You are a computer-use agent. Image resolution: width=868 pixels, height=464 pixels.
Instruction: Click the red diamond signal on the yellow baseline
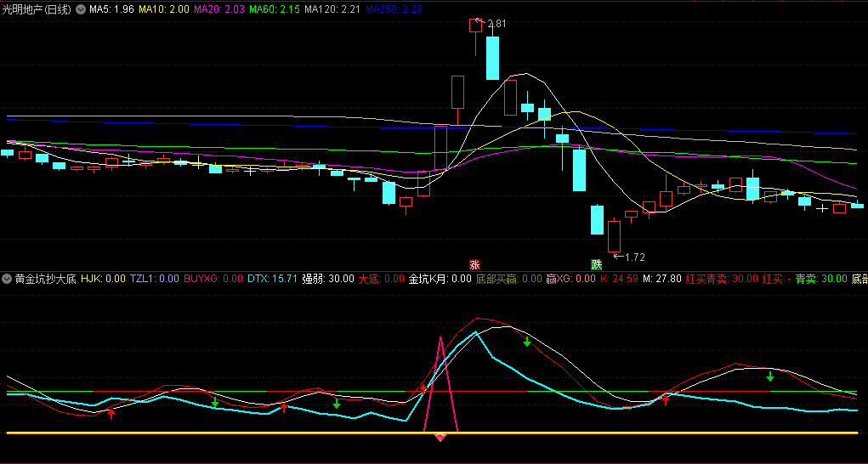pos(440,437)
